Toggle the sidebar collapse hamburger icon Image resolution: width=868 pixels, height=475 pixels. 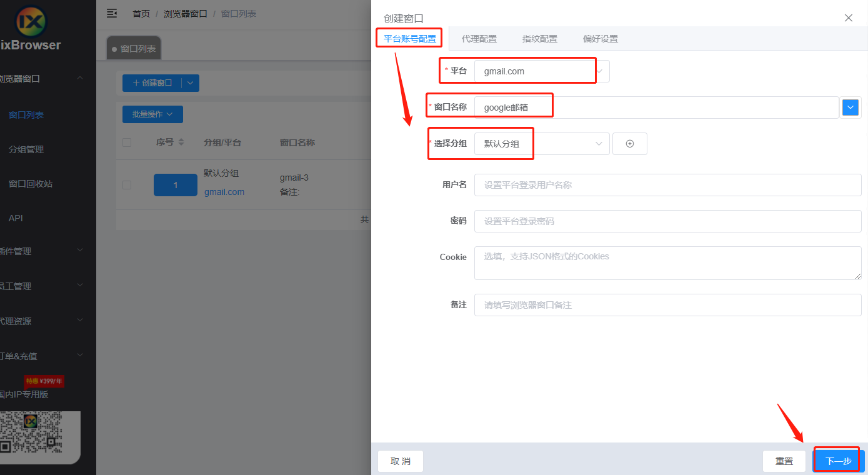[x=112, y=13]
